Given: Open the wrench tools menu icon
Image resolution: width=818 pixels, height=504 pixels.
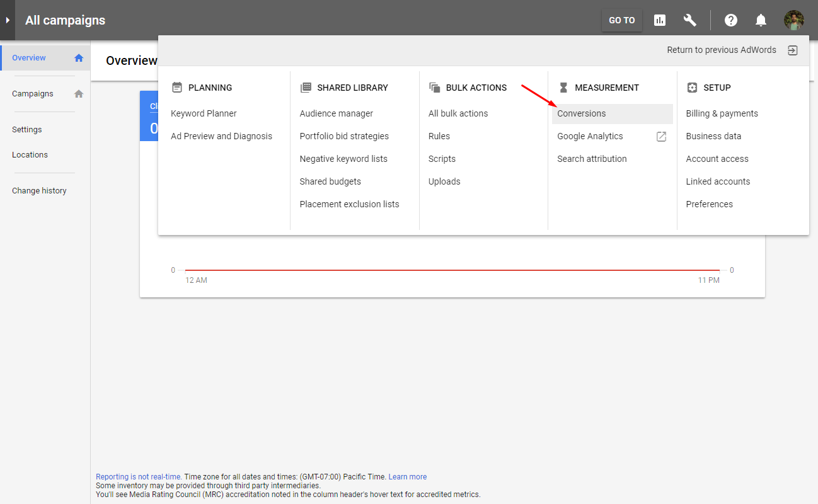Looking at the screenshot, I should (x=690, y=20).
